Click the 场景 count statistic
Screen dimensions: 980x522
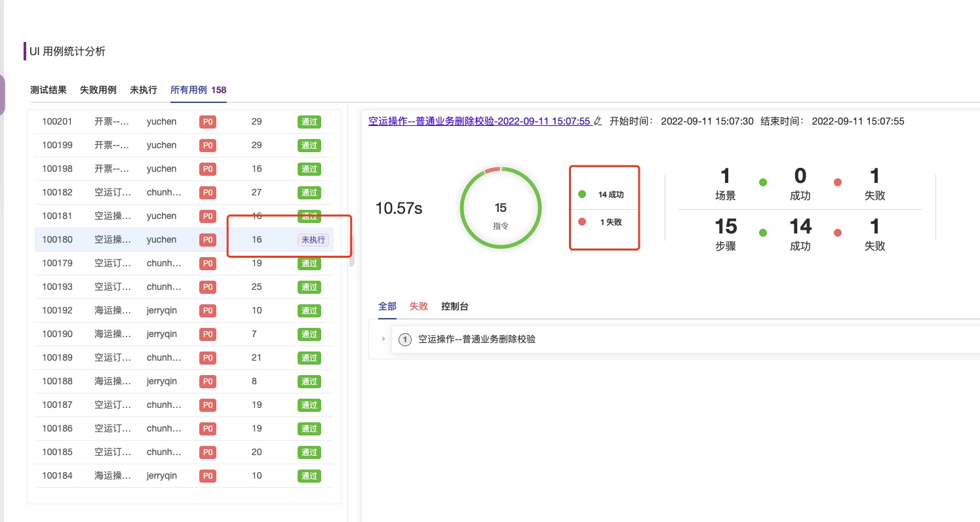point(725,184)
